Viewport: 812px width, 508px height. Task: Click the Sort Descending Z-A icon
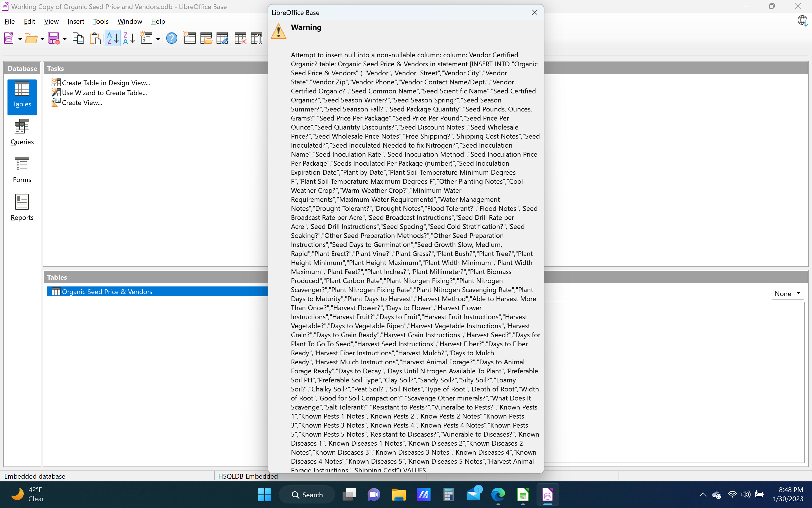[x=129, y=38]
